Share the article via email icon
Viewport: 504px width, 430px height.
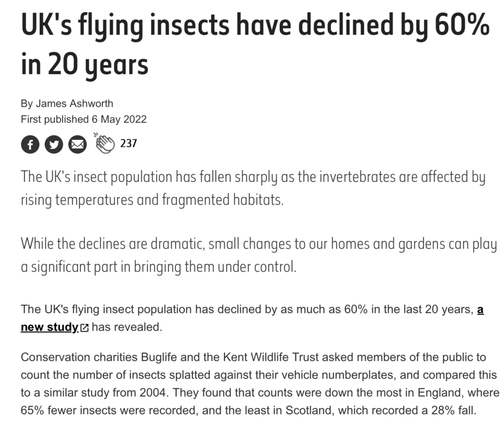(77, 145)
